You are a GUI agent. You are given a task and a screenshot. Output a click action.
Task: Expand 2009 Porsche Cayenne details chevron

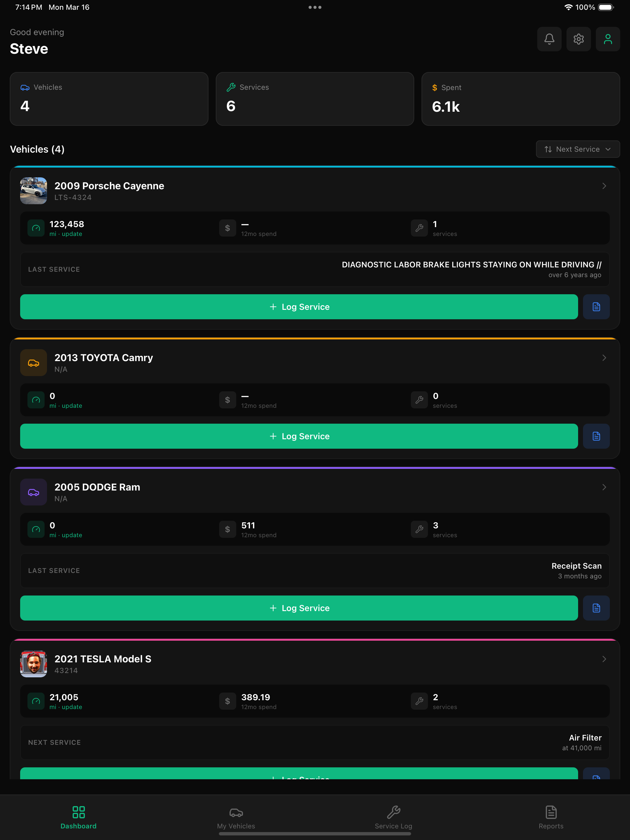tap(604, 186)
